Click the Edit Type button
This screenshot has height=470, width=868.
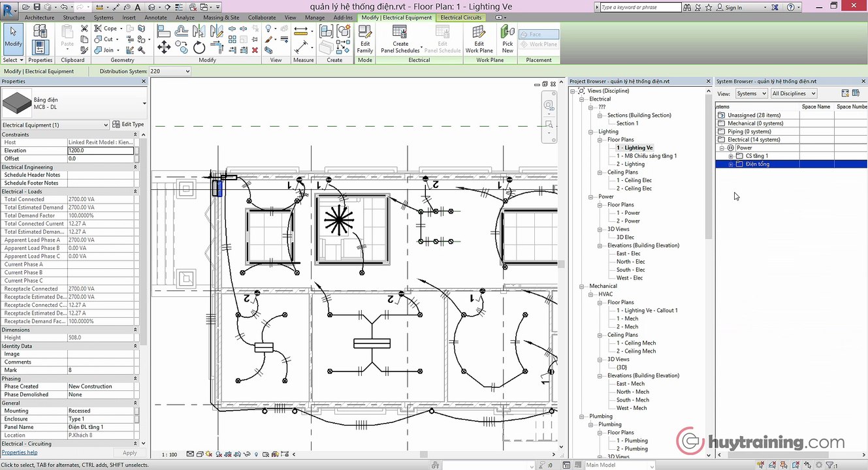[x=128, y=125]
